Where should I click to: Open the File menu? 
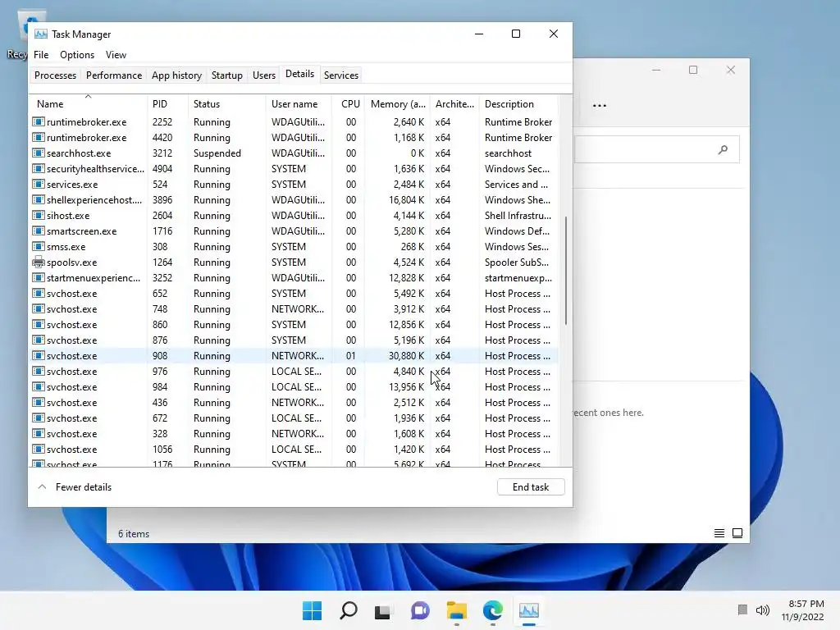coord(41,55)
